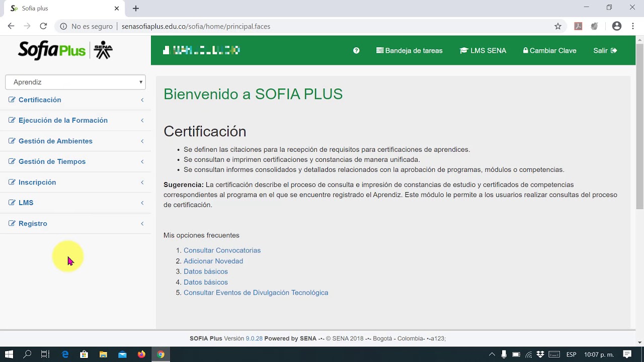644x362 pixels.
Task: Bookmark this page with star icon
Action: point(558,26)
